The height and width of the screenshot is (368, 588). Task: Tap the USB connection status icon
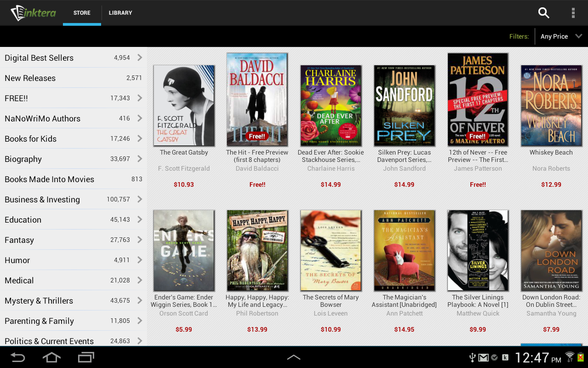(471, 357)
